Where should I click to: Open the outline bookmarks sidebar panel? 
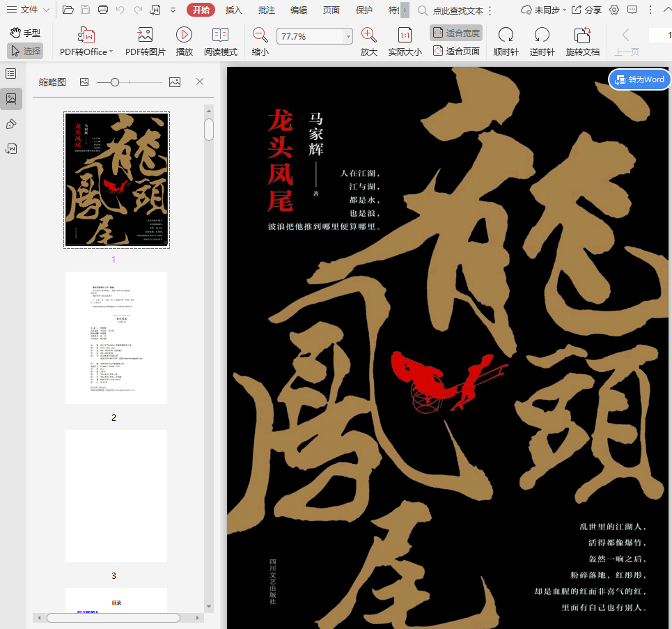[11, 73]
